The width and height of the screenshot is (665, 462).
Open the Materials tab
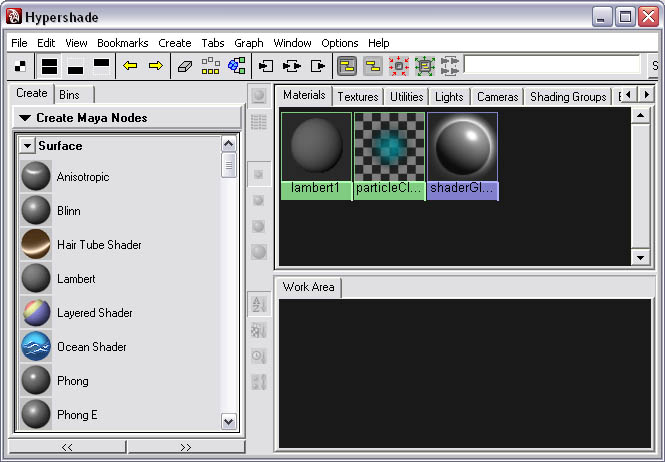click(304, 95)
